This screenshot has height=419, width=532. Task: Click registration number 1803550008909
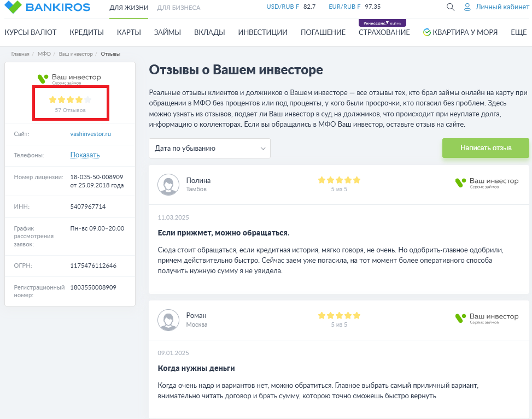pos(93,287)
